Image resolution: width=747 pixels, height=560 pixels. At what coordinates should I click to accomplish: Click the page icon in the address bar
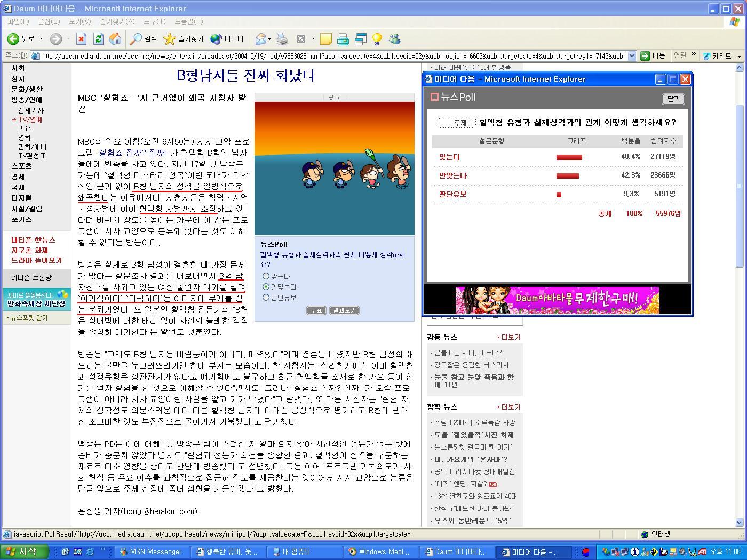[x=36, y=56]
